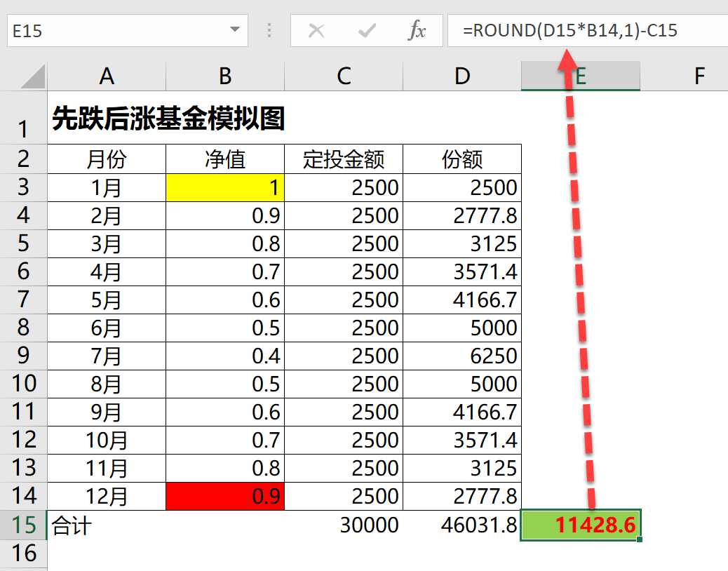This screenshot has height=571, width=728.
Task: Select row 15 header
Action: click(23, 525)
